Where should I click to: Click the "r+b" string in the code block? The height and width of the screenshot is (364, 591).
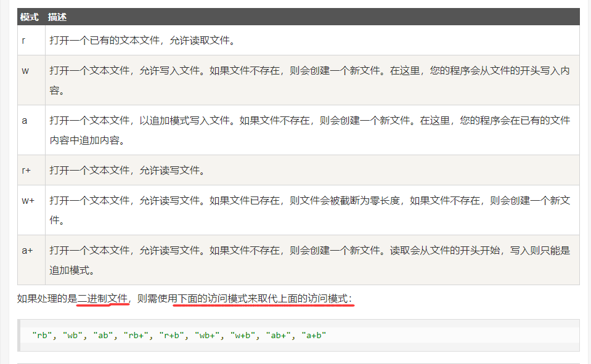pos(174,335)
